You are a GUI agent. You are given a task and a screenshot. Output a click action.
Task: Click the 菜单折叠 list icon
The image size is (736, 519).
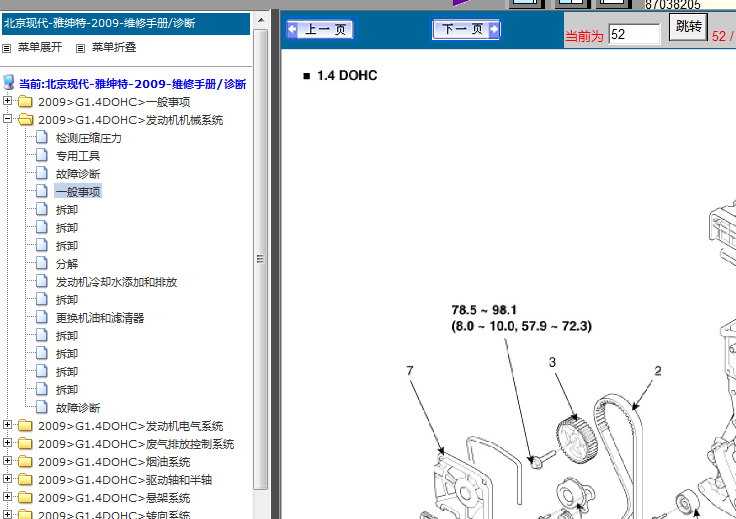tap(80, 48)
